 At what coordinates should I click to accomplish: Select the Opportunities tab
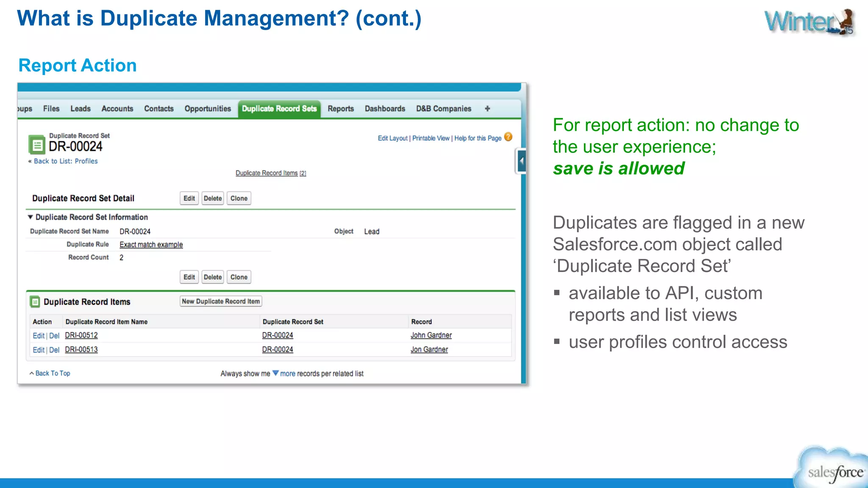pos(208,108)
